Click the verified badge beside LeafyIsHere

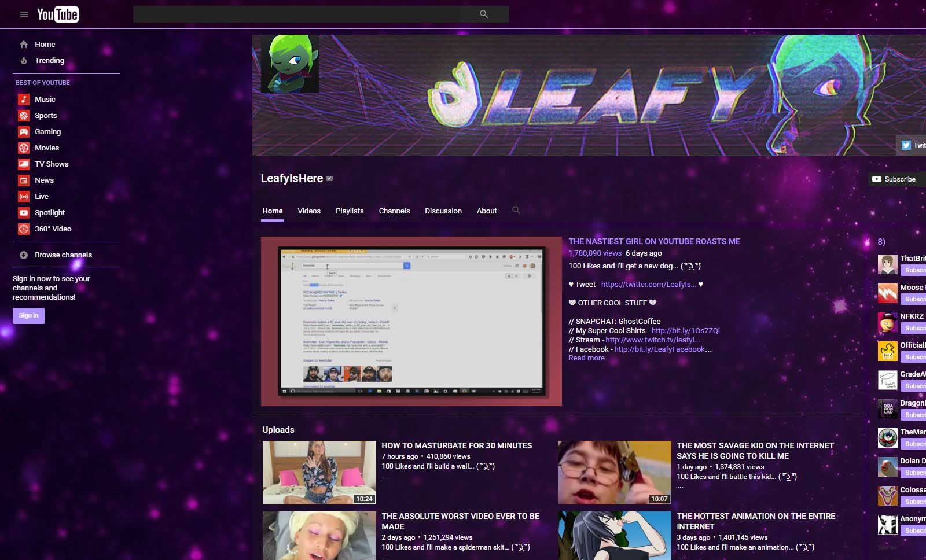tap(329, 179)
